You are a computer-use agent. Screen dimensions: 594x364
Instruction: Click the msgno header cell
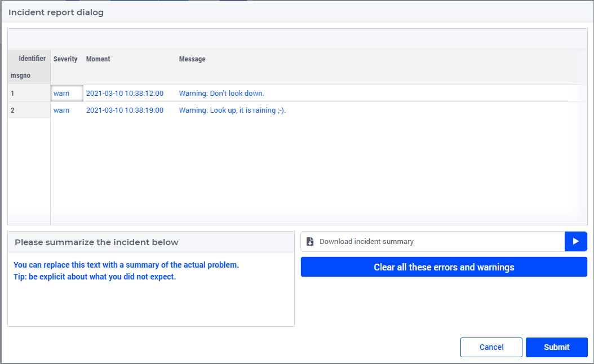click(x=29, y=76)
